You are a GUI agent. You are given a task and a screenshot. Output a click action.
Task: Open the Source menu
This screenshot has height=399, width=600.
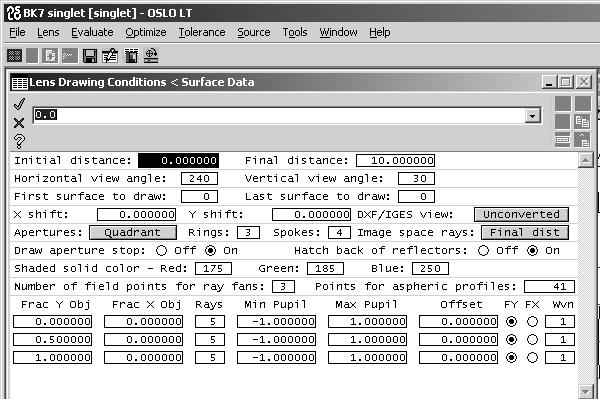(x=254, y=33)
